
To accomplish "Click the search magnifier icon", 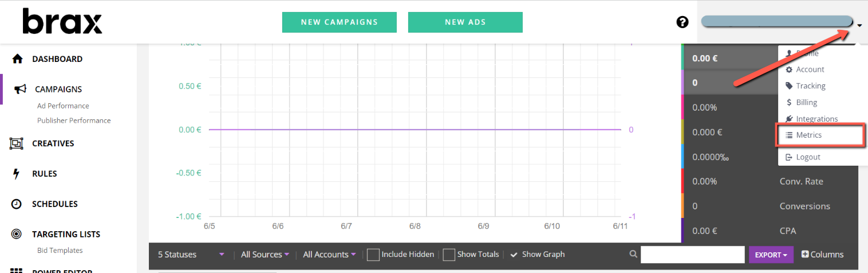I will pos(633,255).
